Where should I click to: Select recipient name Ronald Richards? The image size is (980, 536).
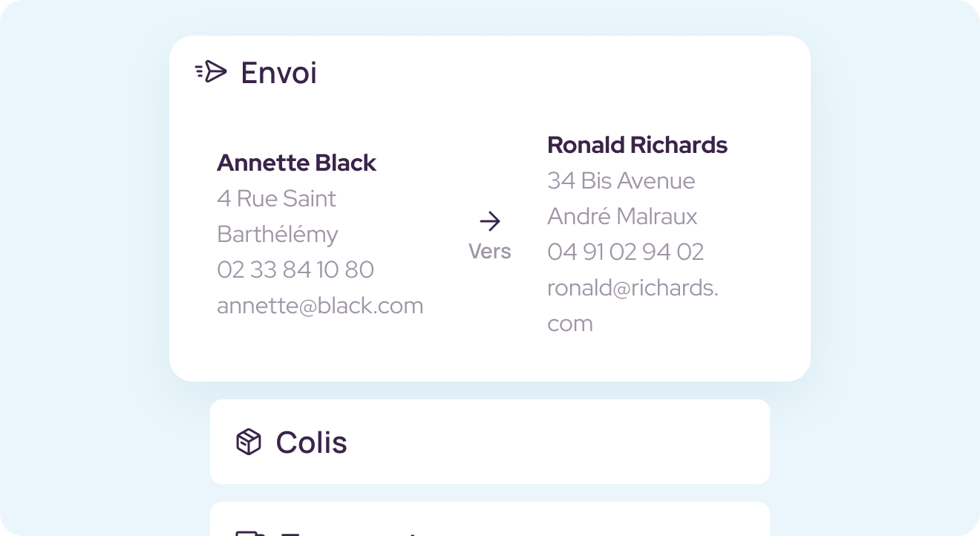[x=637, y=145]
